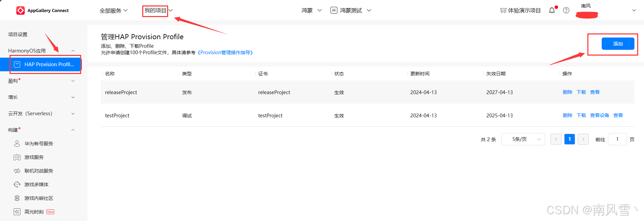
Task: Select HAP Provision Profile menu item
Action: click(x=41, y=64)
